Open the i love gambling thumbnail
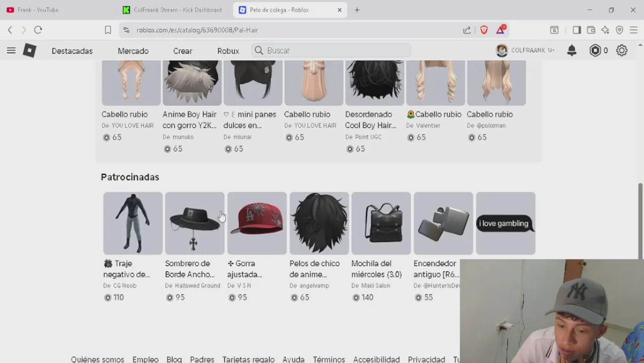 point(505,223)
